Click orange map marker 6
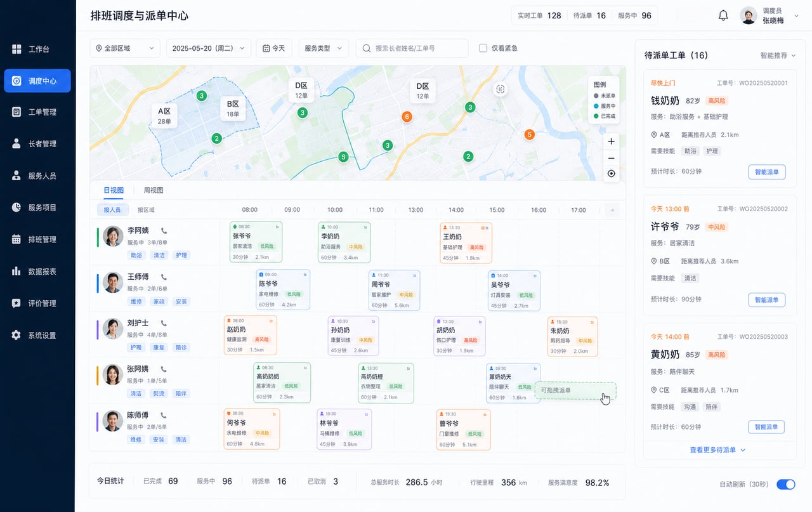The height and width of the screenshot is (512, 812). point(407,117)
